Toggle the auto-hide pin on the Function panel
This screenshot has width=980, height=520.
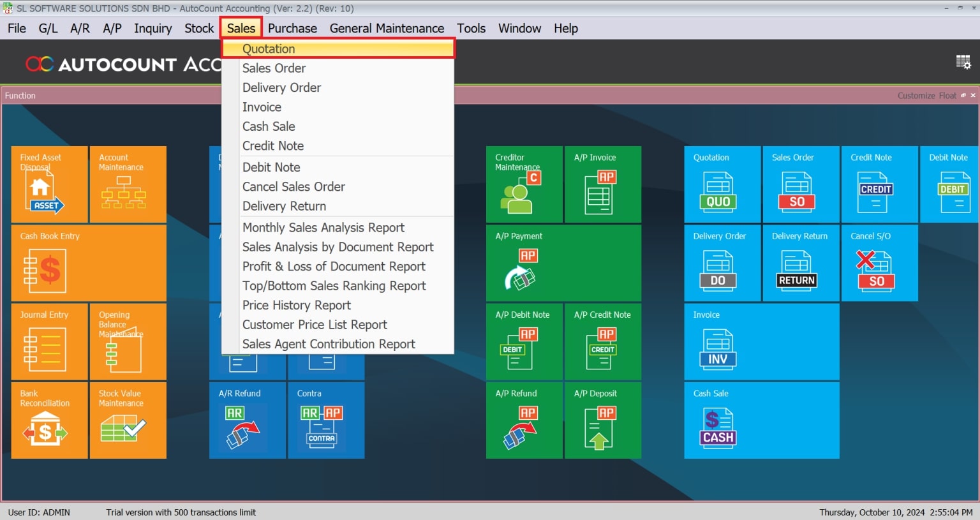click(x=963, y=95)
